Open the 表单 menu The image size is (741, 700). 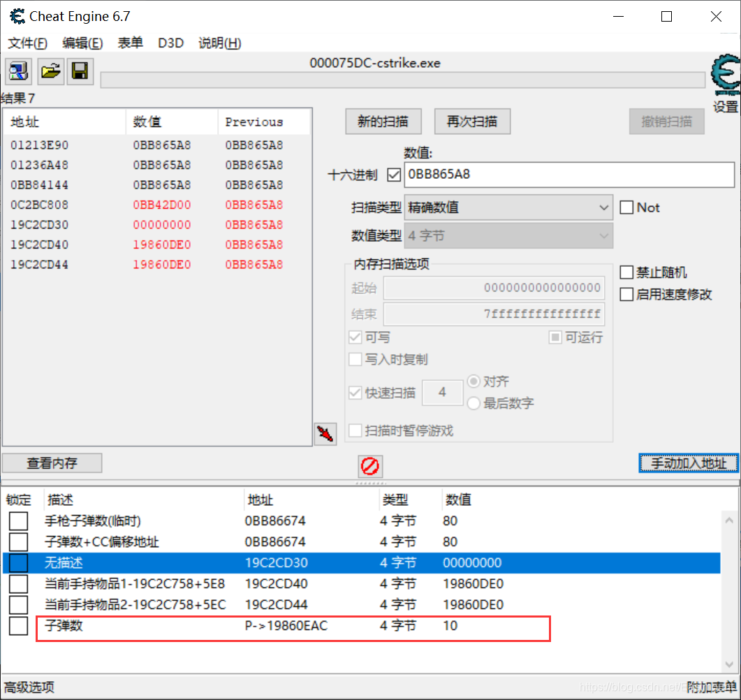(x=131, y=43)
